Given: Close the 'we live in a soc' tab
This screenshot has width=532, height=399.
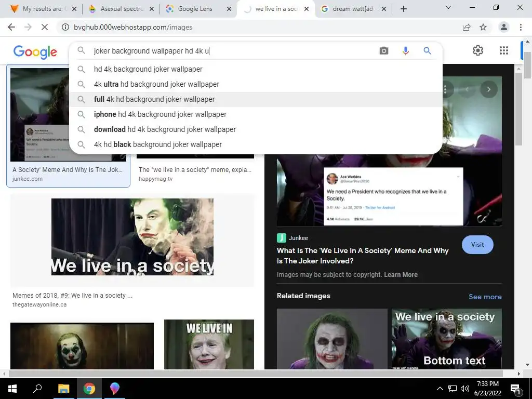Looking at the screenshot, I should [307, 9].
